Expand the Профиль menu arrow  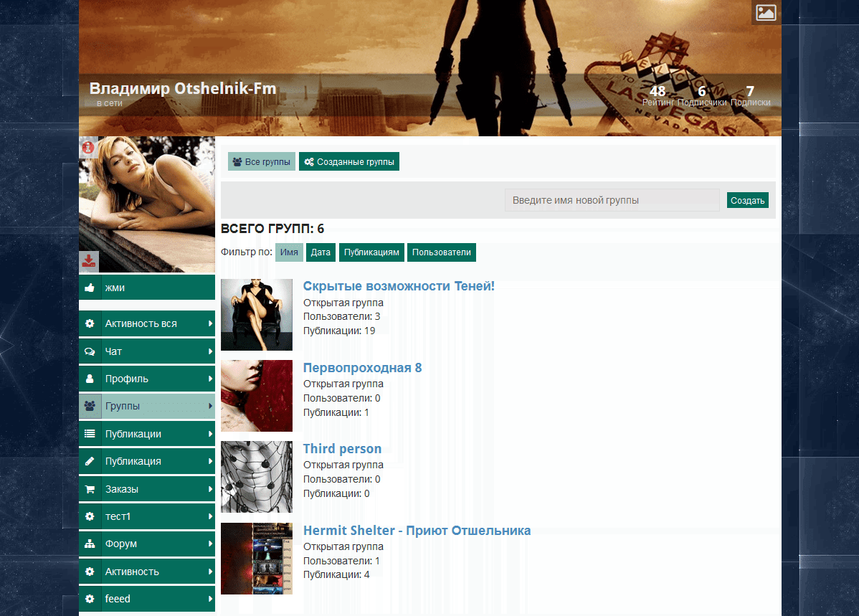(210, 379)
